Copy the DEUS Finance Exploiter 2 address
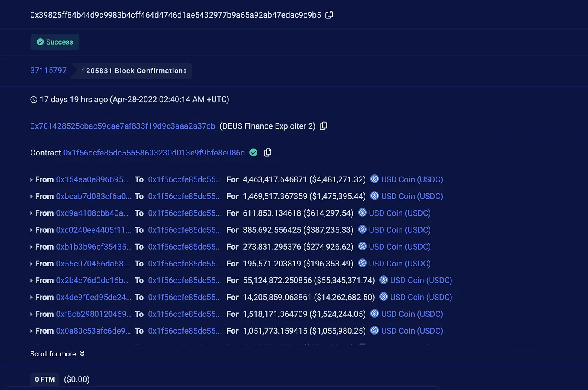This screenshot has width=588, height=390. click(323, 126)
